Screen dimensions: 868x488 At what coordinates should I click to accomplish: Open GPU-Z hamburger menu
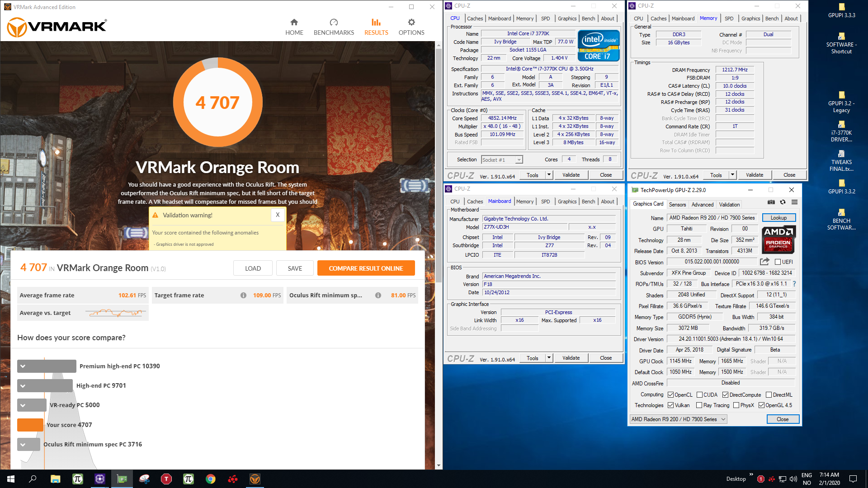point(794,202)
